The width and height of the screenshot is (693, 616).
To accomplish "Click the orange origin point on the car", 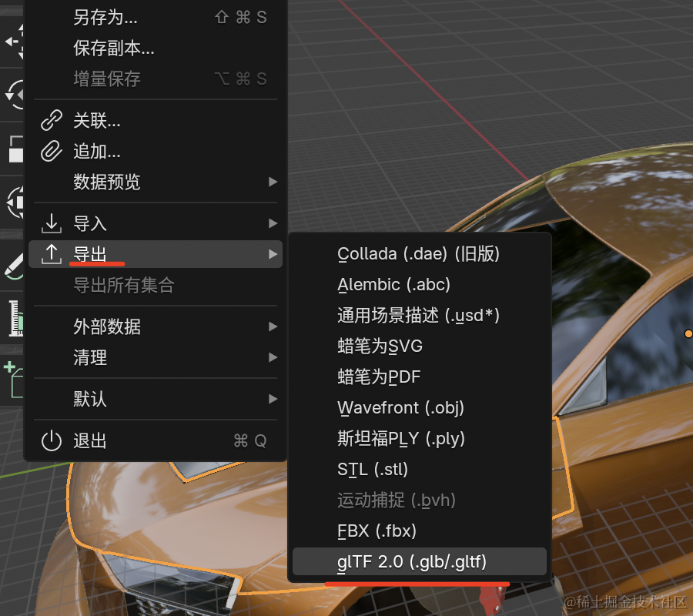I will [688, 333].
